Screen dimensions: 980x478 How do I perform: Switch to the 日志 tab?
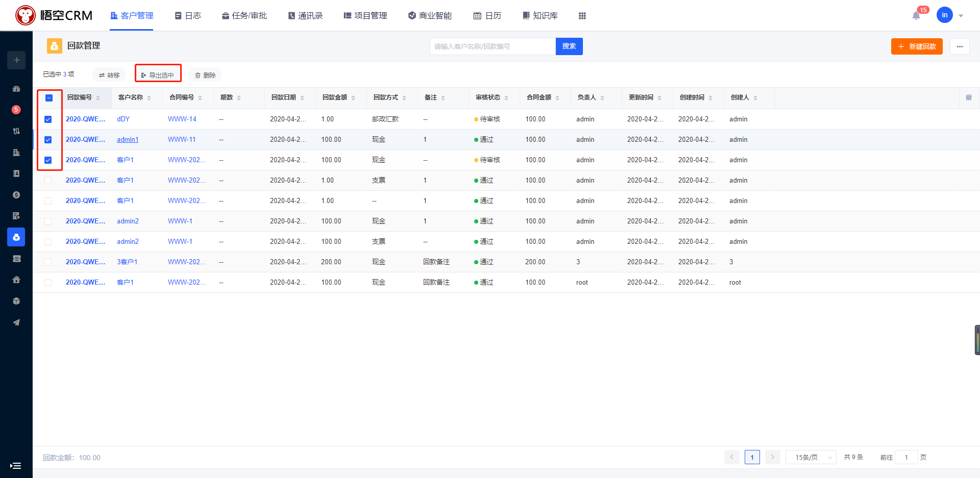[188, 16]
